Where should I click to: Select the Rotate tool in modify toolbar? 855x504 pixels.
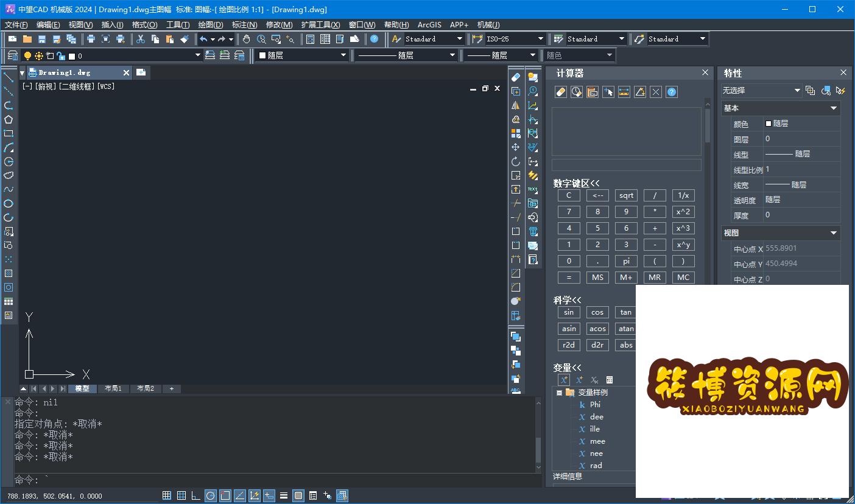516,161
